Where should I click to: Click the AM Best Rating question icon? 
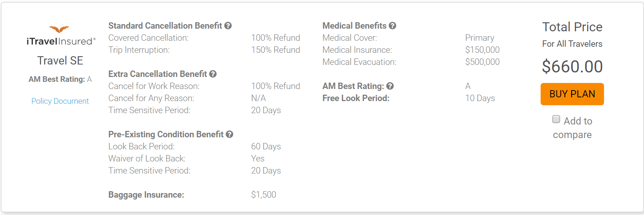[390, 86]
